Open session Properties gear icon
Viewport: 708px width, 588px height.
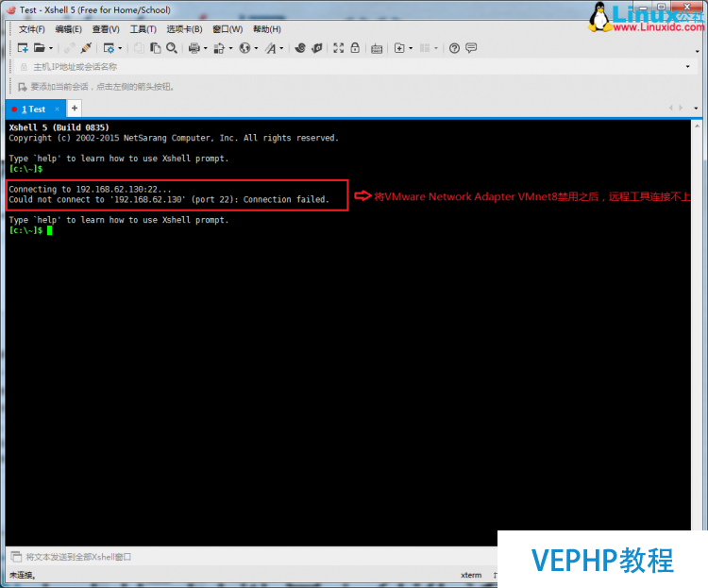pyautogui.click(x=109, y=48)
